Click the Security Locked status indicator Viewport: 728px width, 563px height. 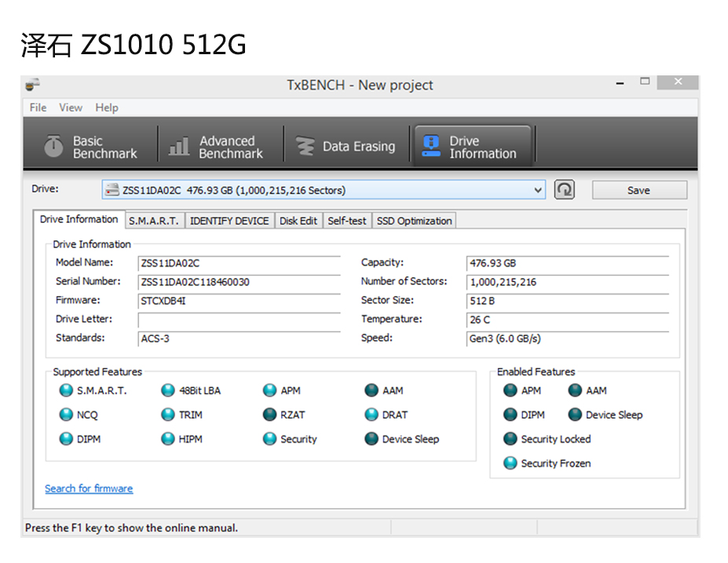tap(510, 439)
